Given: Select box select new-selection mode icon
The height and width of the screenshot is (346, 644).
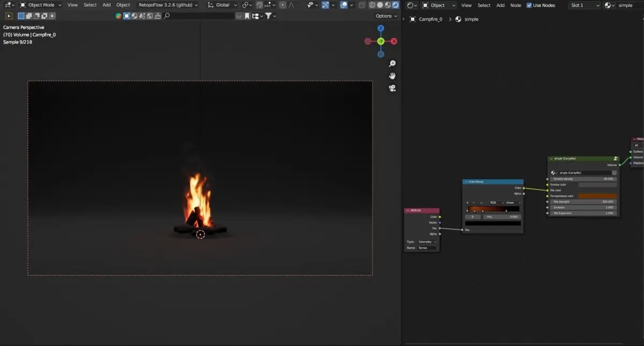Looking at the screenshot, I should point(21,16).
